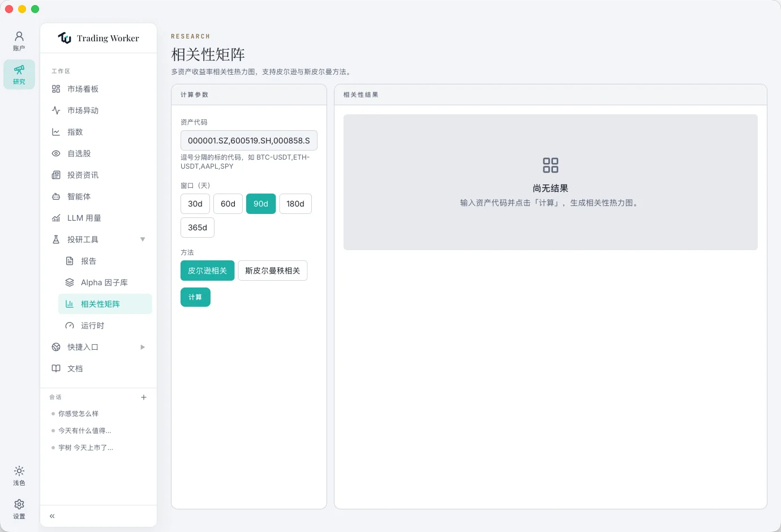
Task: Select the 研究 telescope icon
Action: [19, 70]
